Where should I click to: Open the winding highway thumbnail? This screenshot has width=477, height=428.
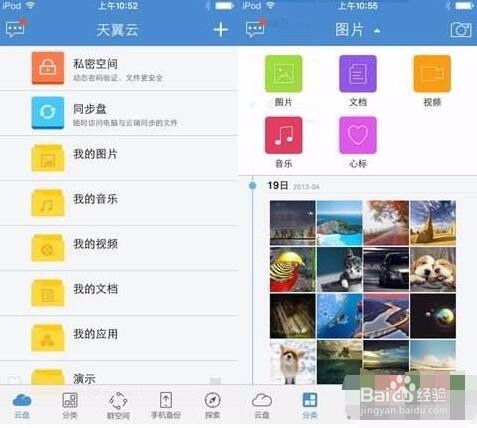pos(386,316)
